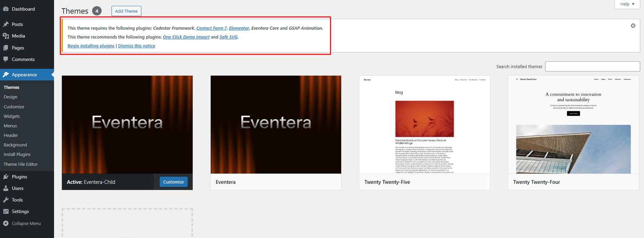Screen dimensions: 644x238
Task: Click the Twenty Twenty-Four theme name
Action: [537, 182]
